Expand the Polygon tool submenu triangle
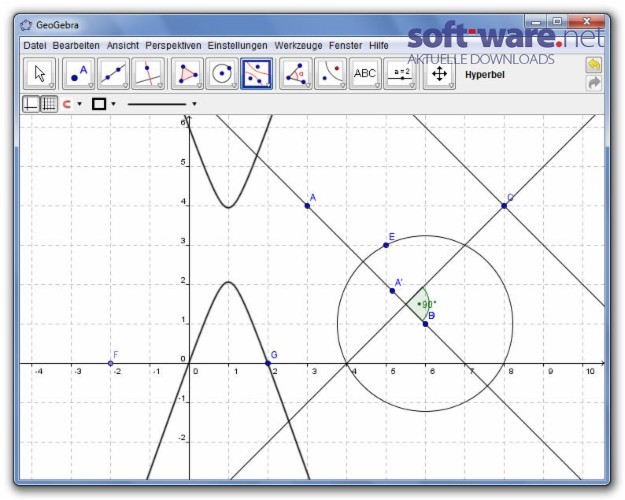The image size is (625, 500). [199, 86]
